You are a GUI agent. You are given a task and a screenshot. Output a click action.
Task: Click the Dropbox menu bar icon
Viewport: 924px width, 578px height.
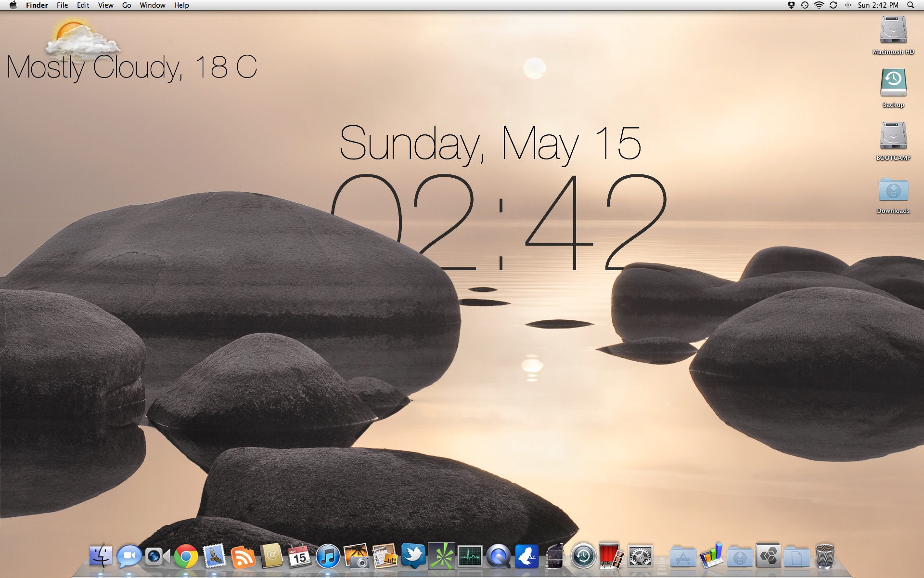[791, 5]
